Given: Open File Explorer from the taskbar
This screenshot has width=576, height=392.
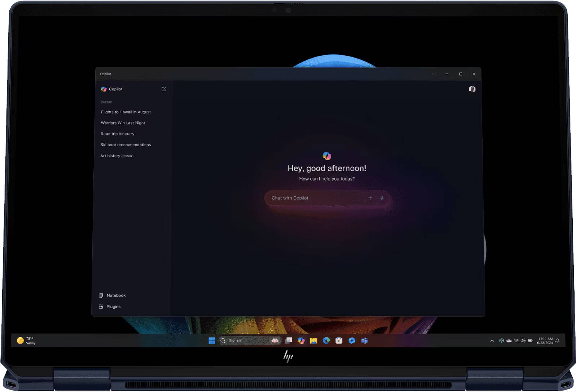Looking at the screenshot, I should (x=314, y=340).
